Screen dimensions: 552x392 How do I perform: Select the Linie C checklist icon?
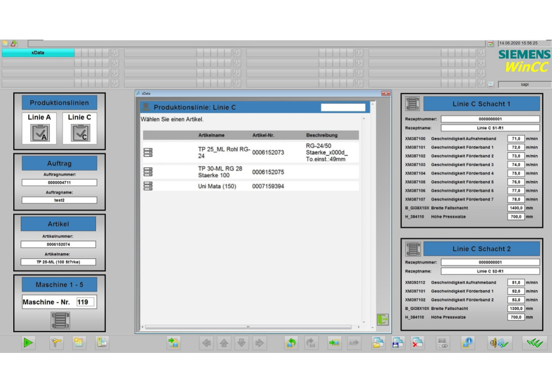pos(80,133)
